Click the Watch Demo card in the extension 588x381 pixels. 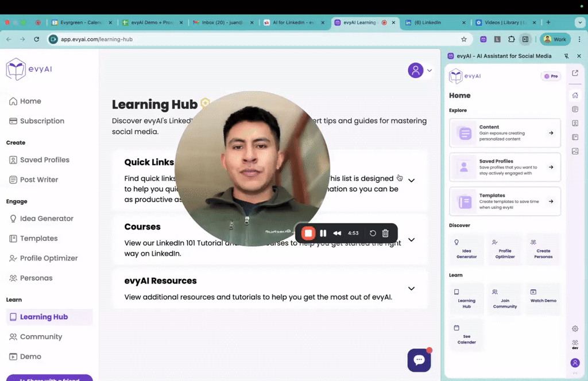[x=543, y=299]
